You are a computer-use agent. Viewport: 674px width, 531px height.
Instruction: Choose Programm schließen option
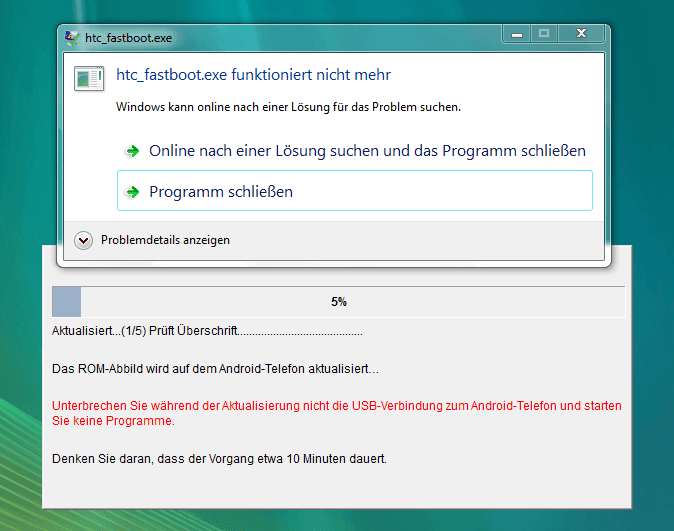click(355, 190)
